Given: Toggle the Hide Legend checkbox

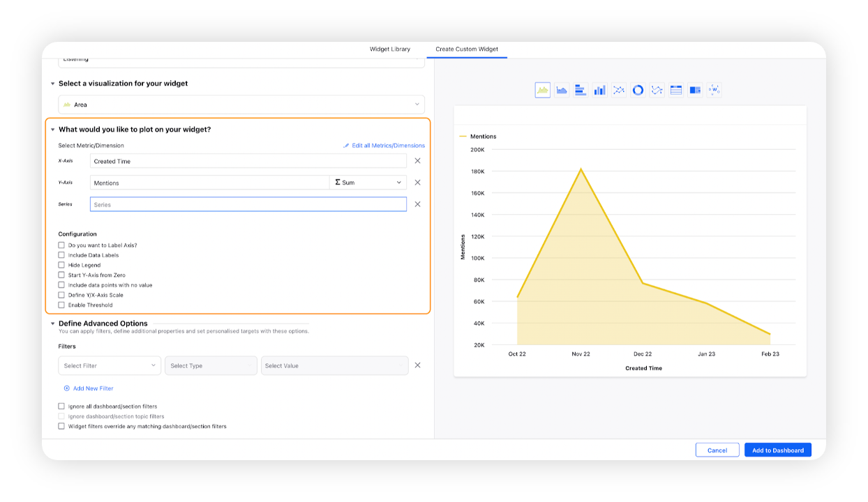Looking at the screenshot, I should coord(61,265).
